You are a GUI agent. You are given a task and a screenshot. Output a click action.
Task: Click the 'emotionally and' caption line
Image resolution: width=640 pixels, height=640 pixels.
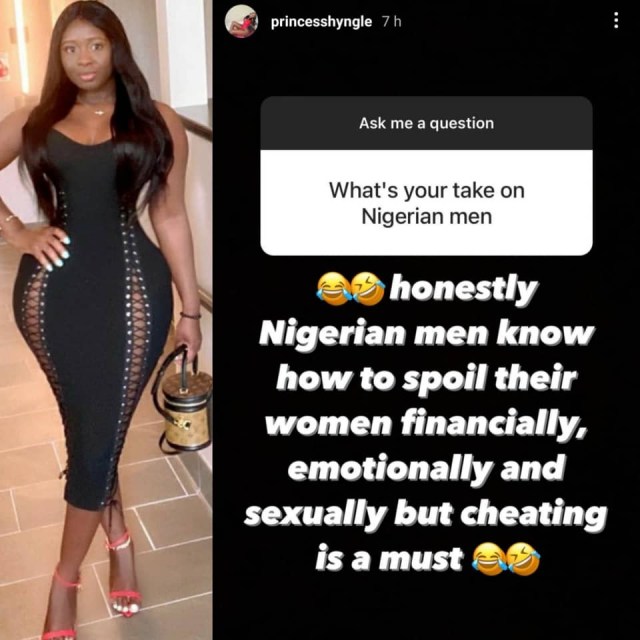click(426, 470)
